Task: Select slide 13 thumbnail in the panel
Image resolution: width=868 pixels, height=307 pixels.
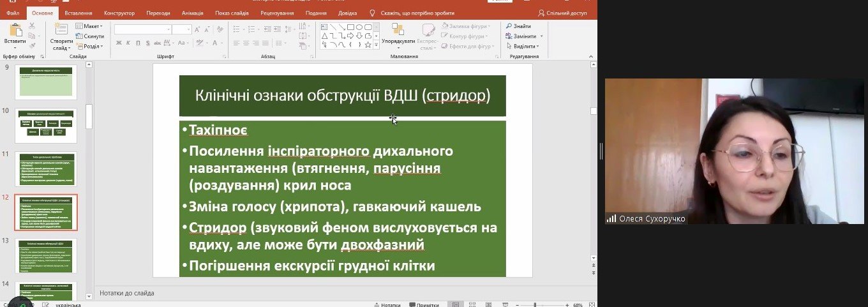Action: (45, 255)
